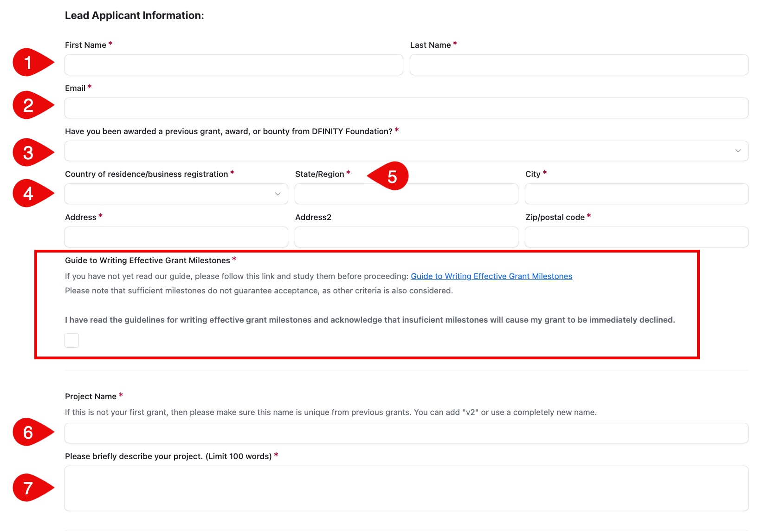Click the Last Name input field
The width and height of the screenshot is (775, 532).
[x=579, y=65]
